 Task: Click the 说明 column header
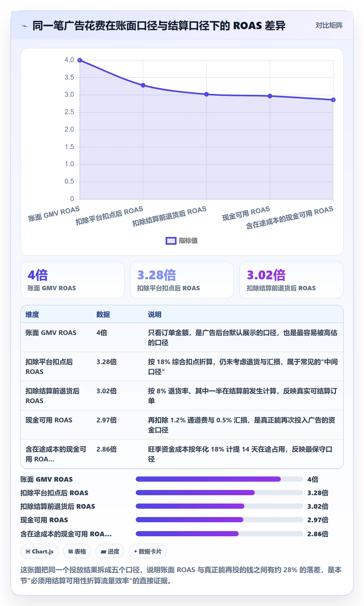[x=155, y=314]
